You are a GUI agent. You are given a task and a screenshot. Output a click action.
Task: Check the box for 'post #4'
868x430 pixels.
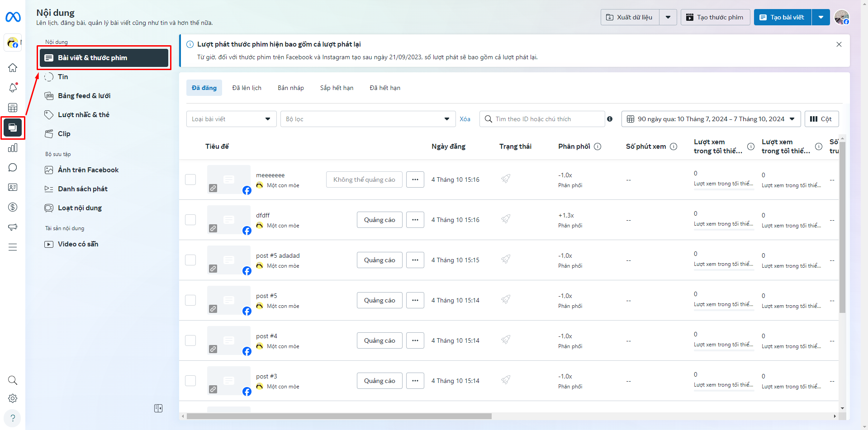(190, 340)
